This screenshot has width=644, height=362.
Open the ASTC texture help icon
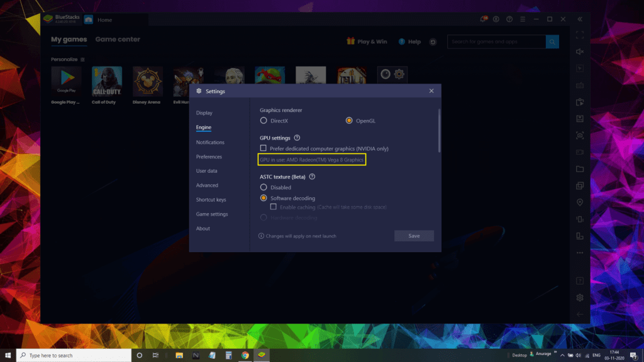312,177
